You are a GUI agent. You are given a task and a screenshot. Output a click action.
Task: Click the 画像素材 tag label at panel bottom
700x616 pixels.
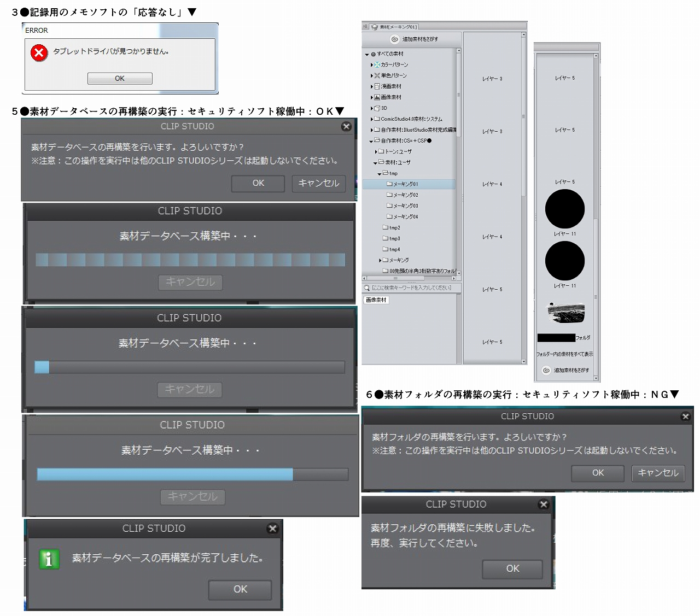[x=376, y=300]
